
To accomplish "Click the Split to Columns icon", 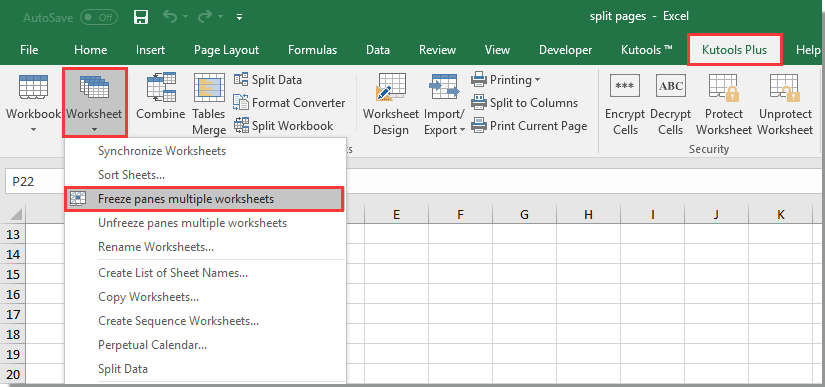I will (x=479, y=103).
